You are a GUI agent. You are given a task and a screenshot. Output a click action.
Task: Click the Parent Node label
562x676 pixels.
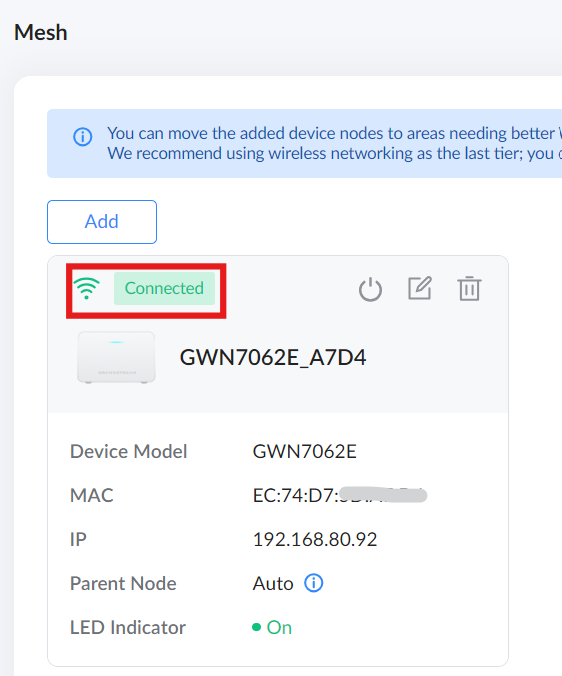pos(123,583)
